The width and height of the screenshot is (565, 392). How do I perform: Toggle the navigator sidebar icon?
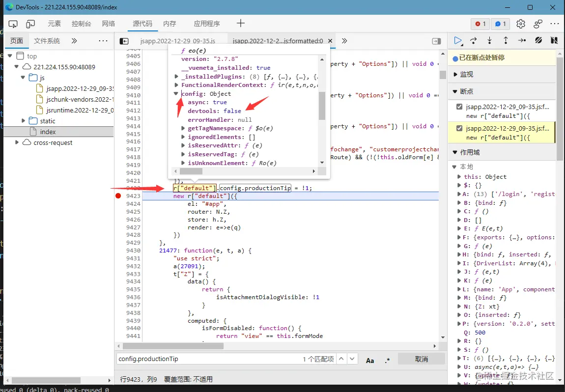[x=124, y=41]
